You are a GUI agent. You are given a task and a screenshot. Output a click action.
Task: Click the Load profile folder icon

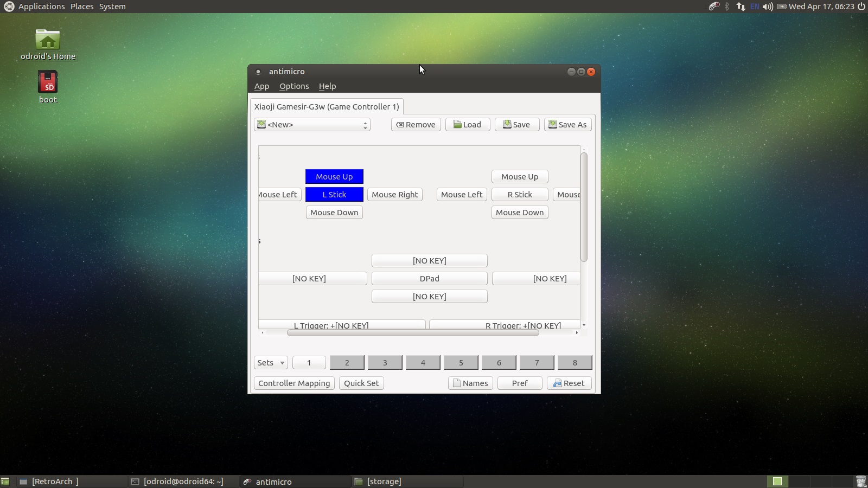point(457,125)
